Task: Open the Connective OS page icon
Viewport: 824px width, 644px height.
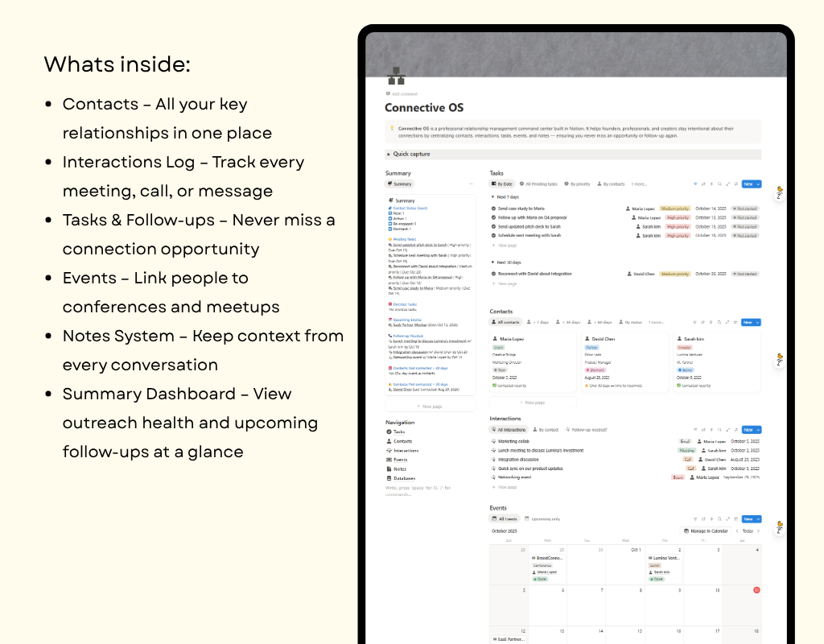Action: 396,76
